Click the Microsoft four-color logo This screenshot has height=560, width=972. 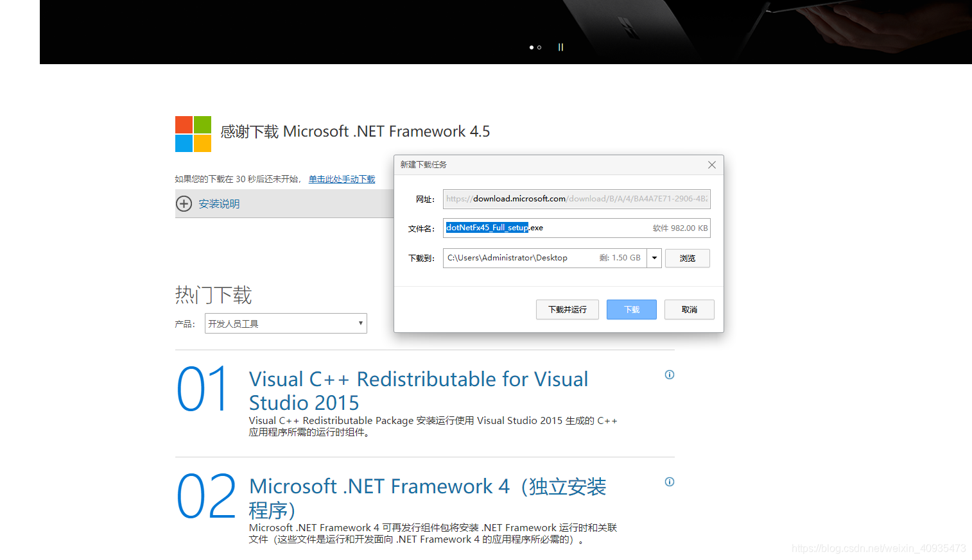[193, 133]
